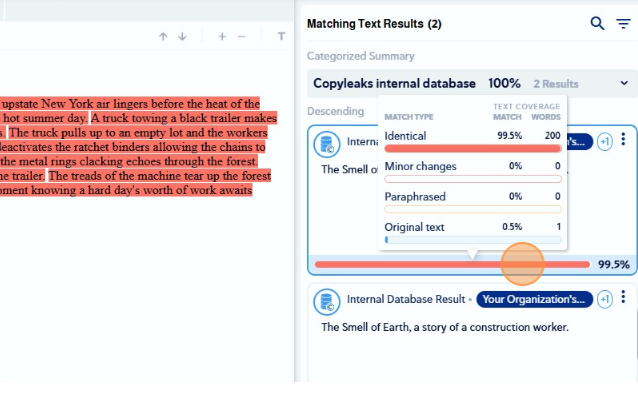The width and height of the screenshot is (638, 398).
Task: Click the Matching Text Results (2) title
Action: (374, 24)
